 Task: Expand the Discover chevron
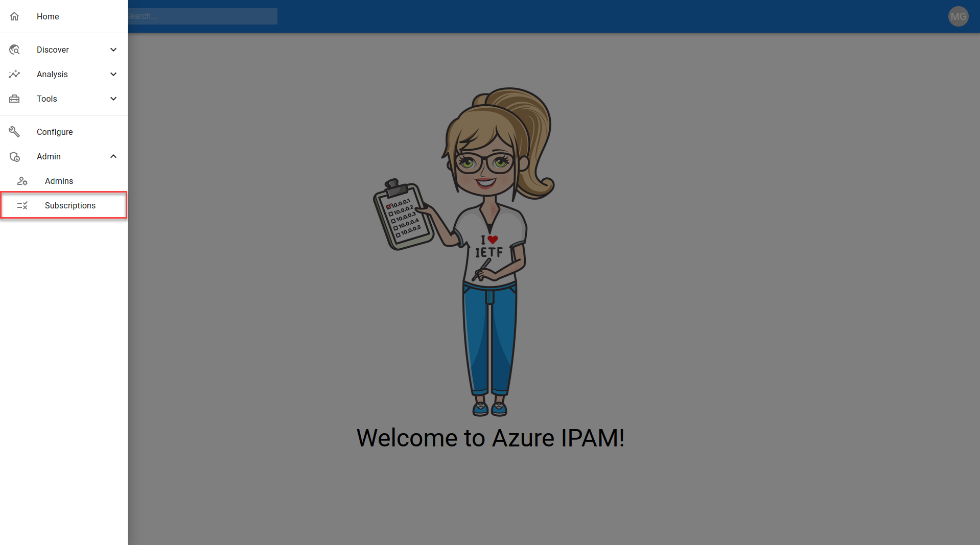[113, 50]
